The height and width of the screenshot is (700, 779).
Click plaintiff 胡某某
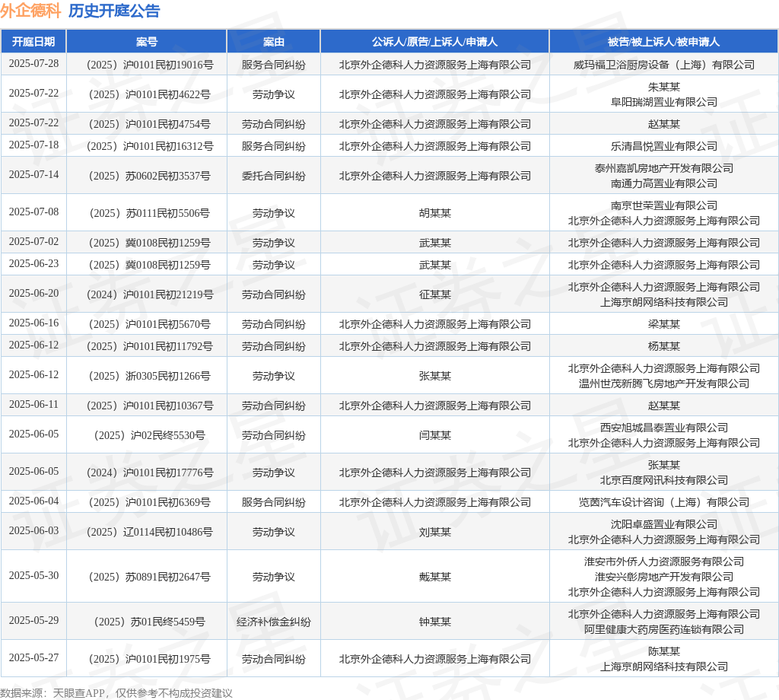pos(434,213)
